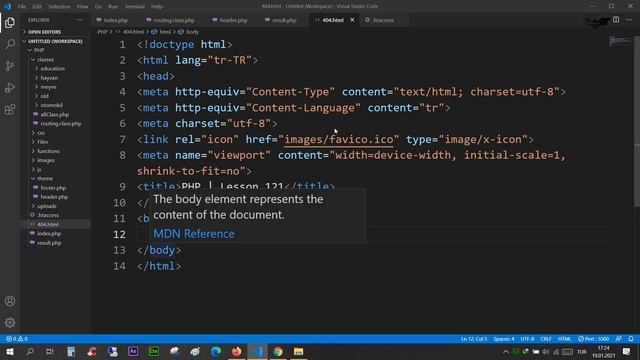640x360 pixels.
Task: Click the Port 5500 Live Server status
Action: point(593,339)
